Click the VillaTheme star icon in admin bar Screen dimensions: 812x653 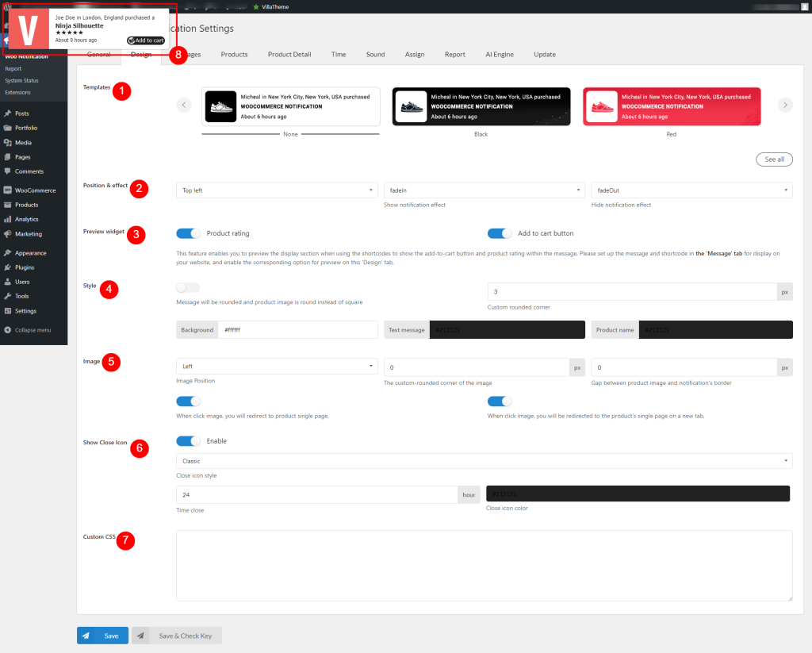256,6
